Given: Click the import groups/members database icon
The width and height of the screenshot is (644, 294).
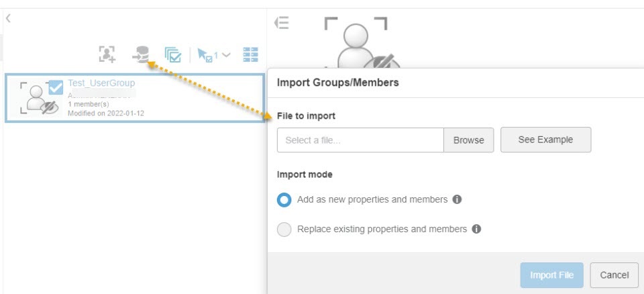Looking at the screenshot, I should (140, 55).
